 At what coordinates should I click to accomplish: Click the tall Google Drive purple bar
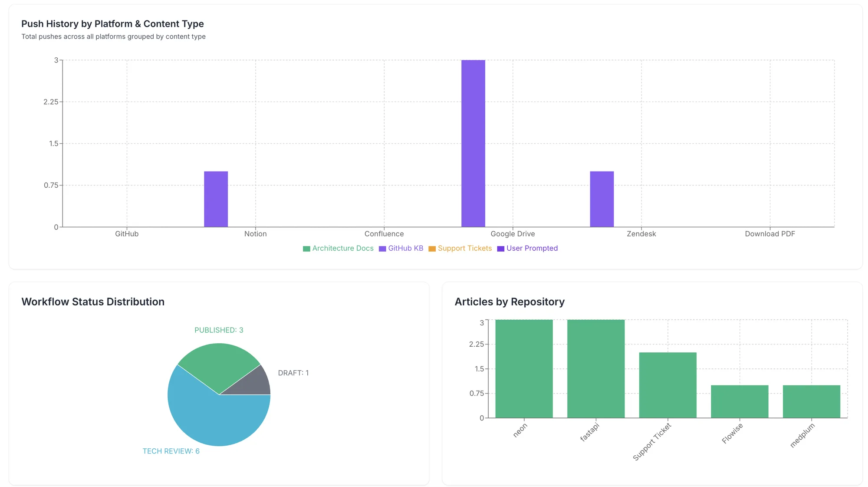click(473, 143)
